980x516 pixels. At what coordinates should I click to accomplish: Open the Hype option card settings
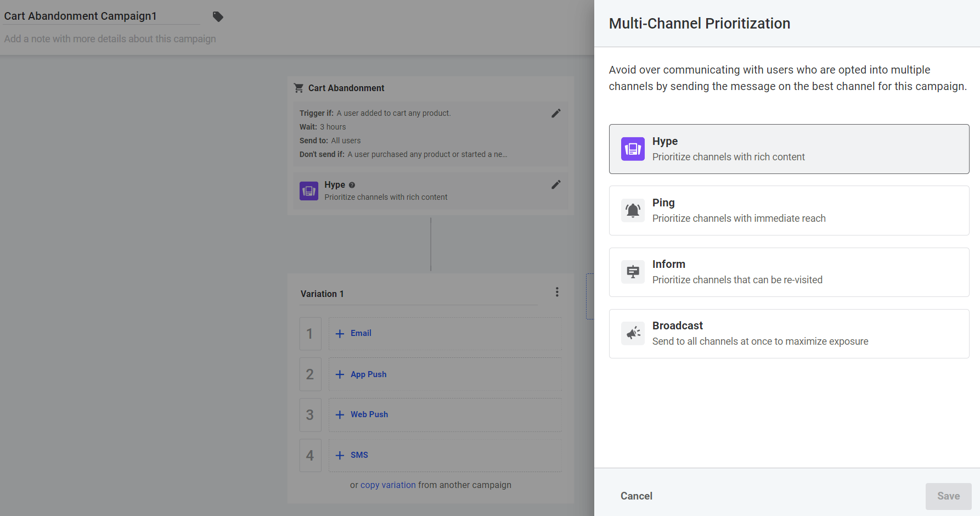(x=789, y=149)
